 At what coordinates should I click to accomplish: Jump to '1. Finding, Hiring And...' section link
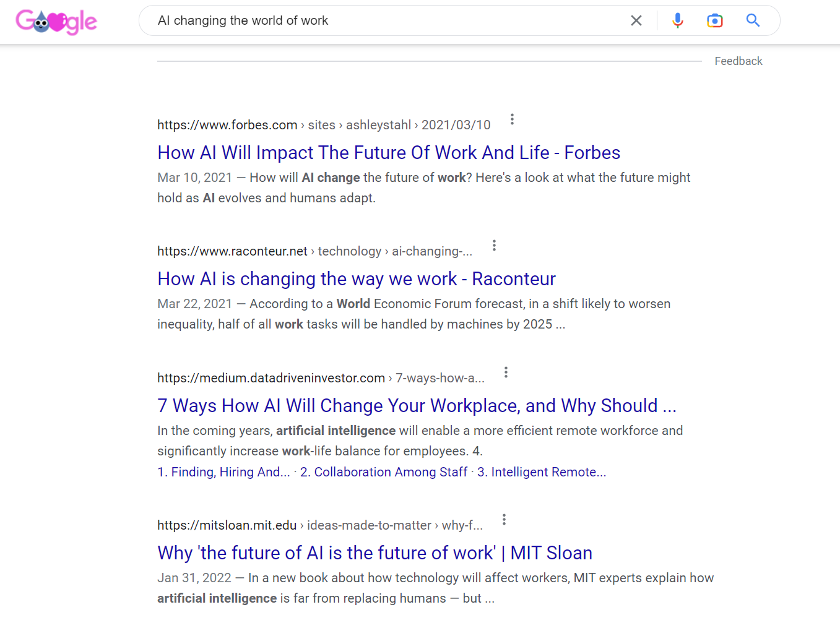point(223,472)
